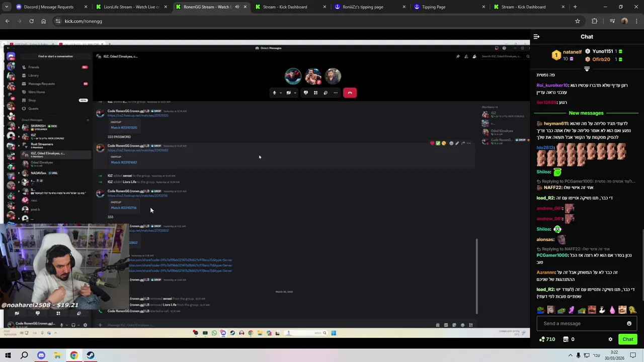This screenshot has height=362, width=644.
Task: Open more call options ellipsis
Action: pyautogui.click(x=336, y=93)
